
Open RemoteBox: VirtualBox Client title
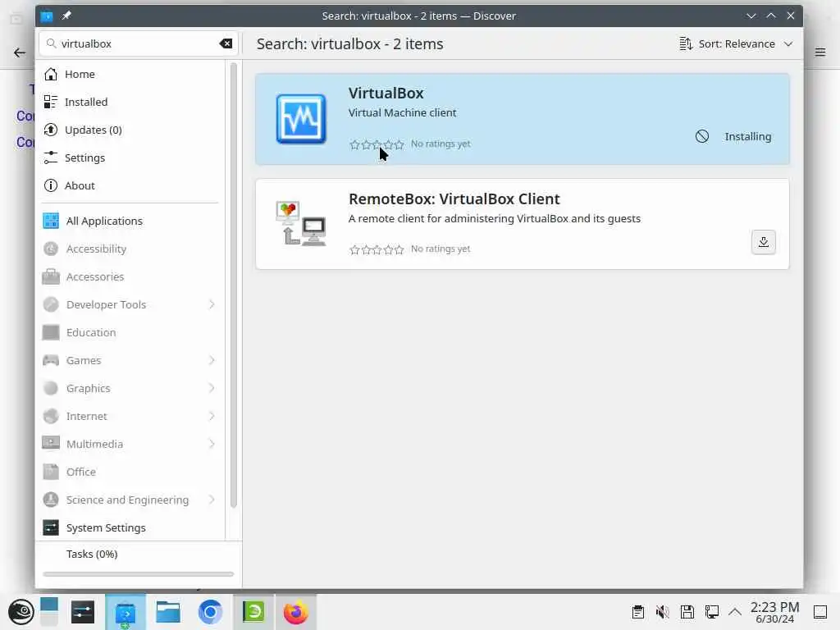[x=454, y=199]
